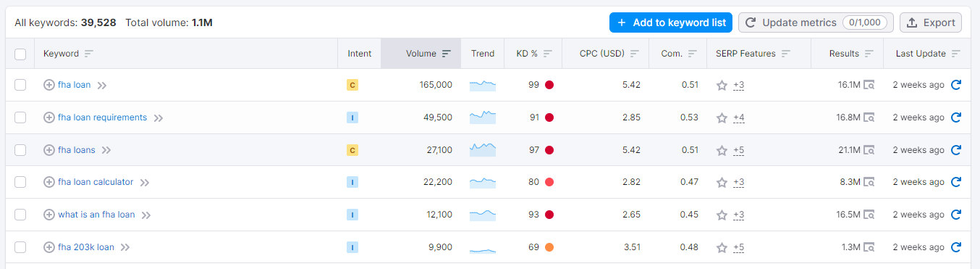Open the 'fha loan requirements' keyword link
Screen dimensions: 980x269
pos(102,117)
